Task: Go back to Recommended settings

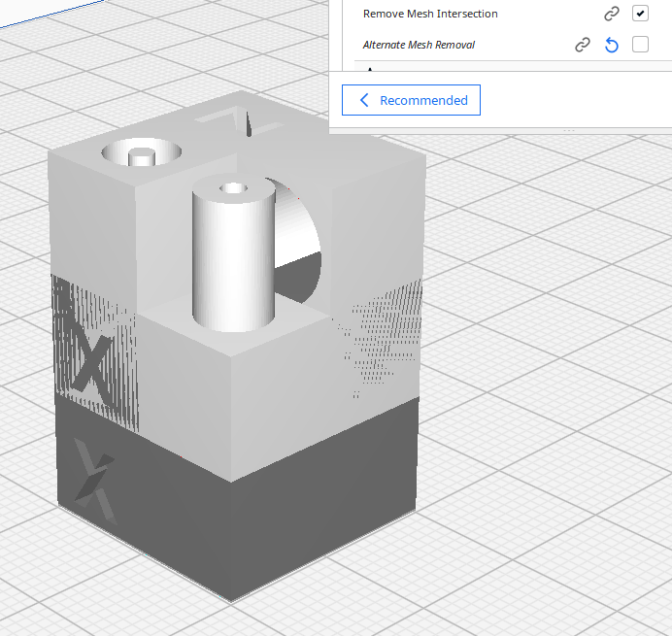Action: pos(411,100)
